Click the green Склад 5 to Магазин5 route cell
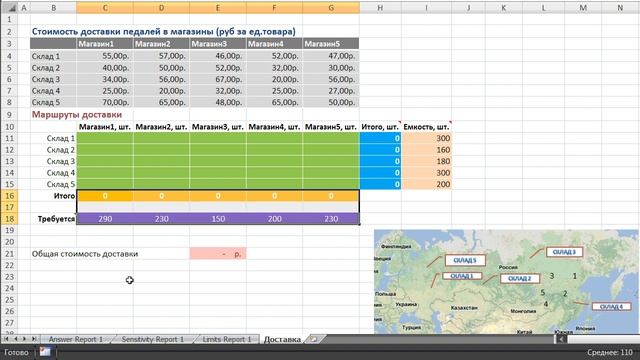 (331, 184)
